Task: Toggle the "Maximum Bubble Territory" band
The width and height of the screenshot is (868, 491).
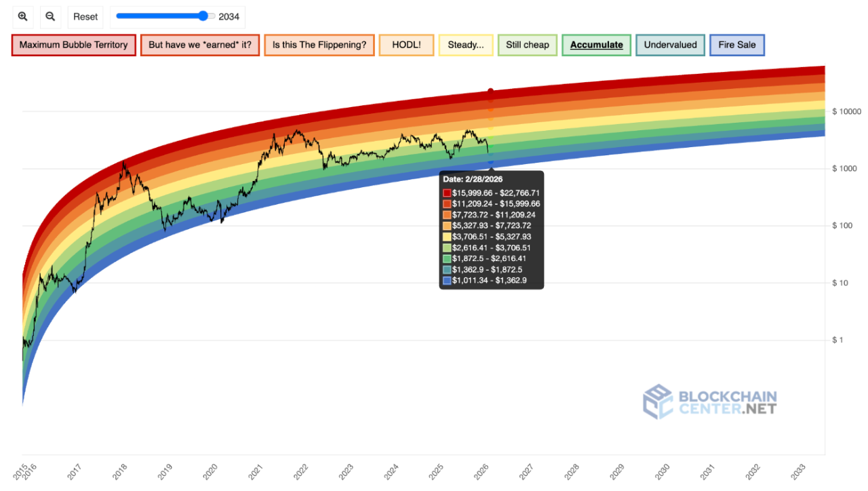Action: [x=73, y=44]
